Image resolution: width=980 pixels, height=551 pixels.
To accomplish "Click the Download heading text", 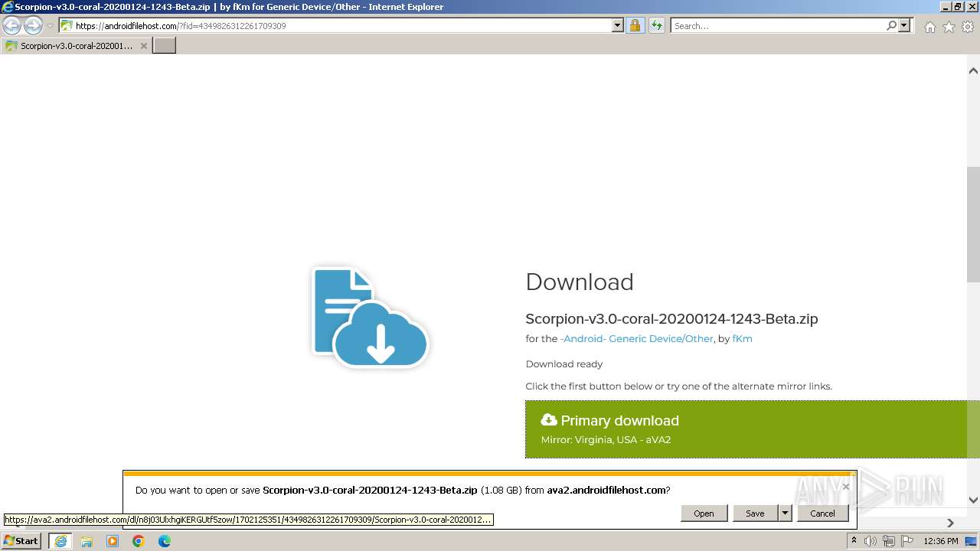I will [x=580, y=282].
